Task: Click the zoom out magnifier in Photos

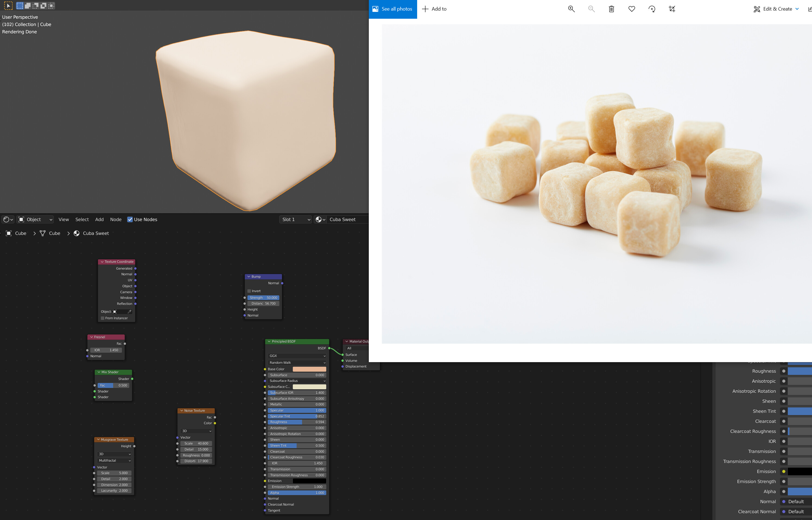Action: tap(591, 9)
